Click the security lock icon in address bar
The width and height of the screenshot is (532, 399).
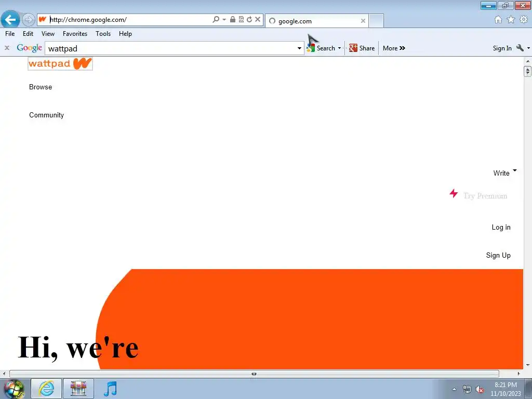[233, 19]
